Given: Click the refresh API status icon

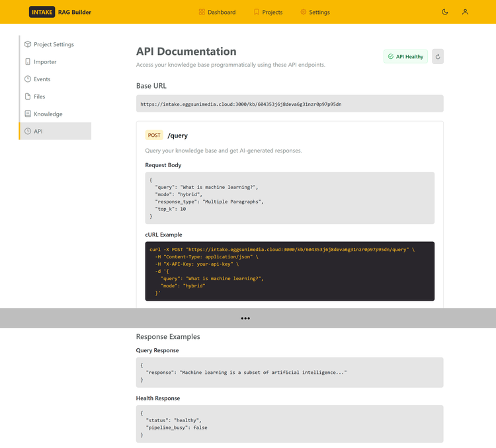Looking at the screenshot, I should point(437,57).
